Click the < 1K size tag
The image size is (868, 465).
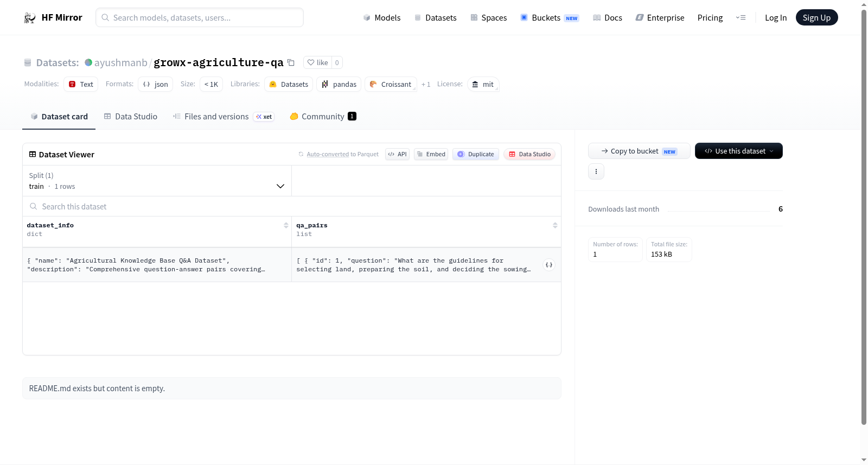pos(211,84)
